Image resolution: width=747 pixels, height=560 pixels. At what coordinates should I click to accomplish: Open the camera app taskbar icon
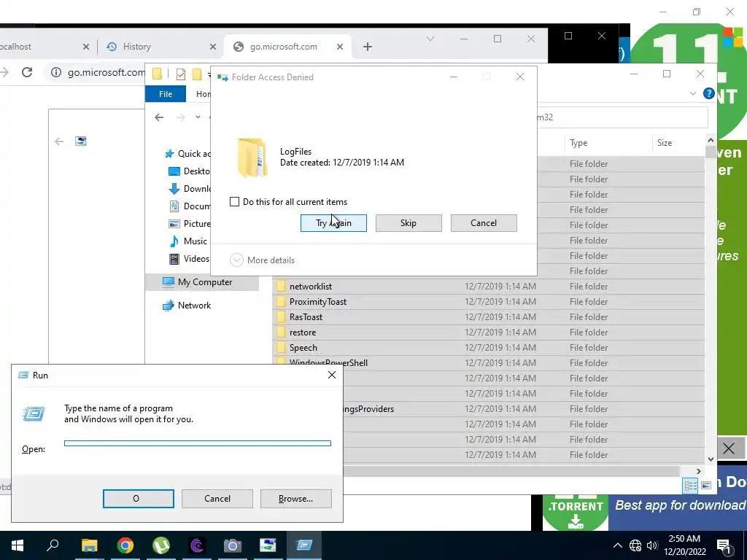233,545
